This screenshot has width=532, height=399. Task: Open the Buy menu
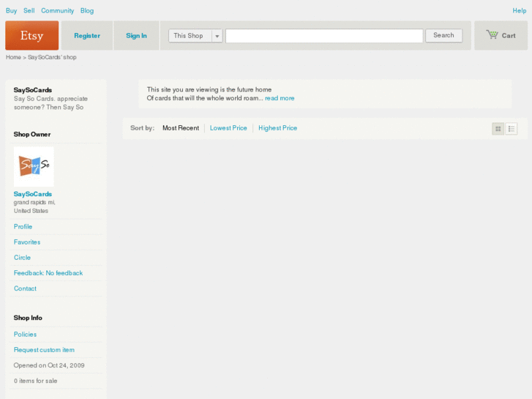[11, 10]
